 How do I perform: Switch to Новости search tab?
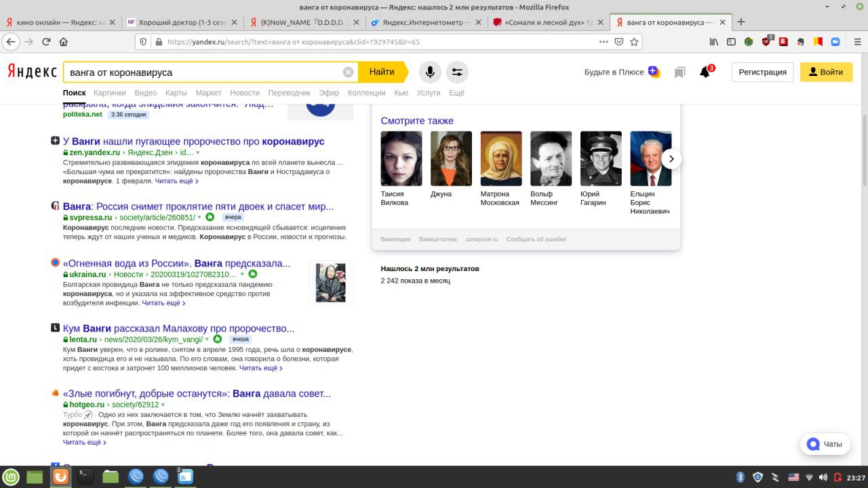pos(245,93)
